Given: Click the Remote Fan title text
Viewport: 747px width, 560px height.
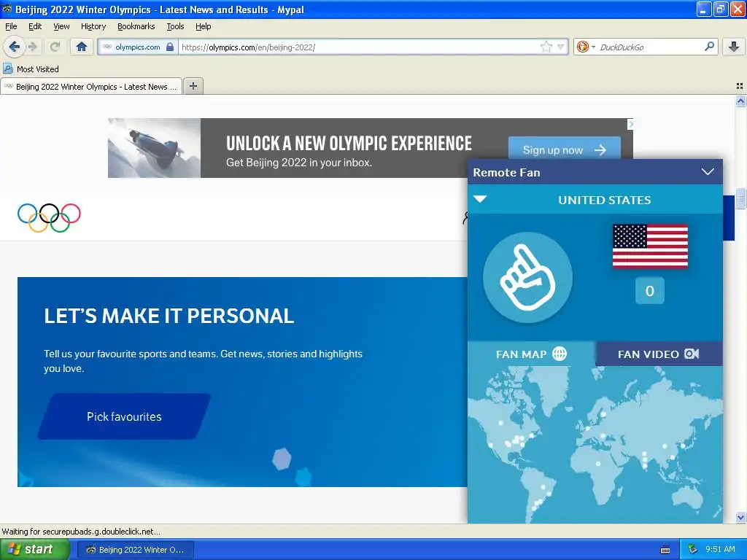Looking at the screenshot, I should click(506, 172).
